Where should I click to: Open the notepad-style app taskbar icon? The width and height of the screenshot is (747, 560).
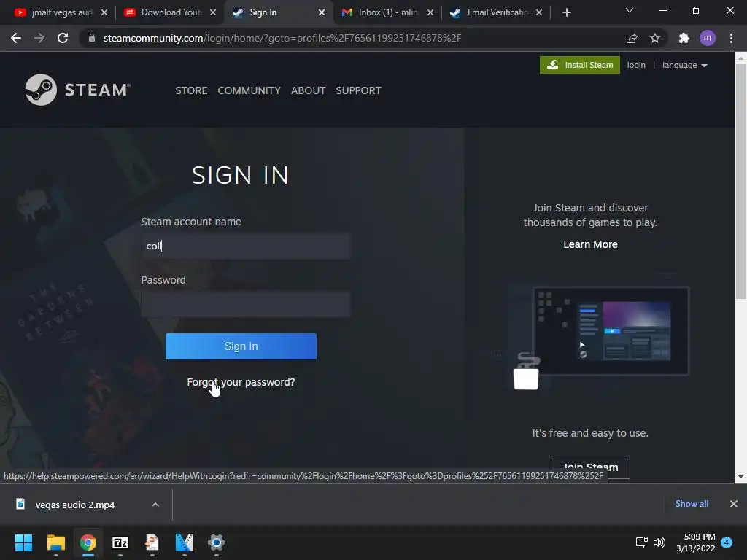point(152,542)
